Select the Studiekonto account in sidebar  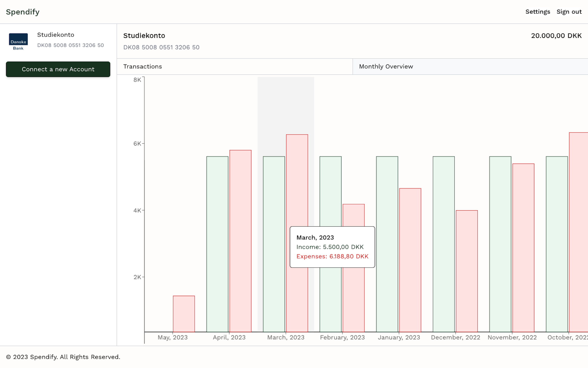click(58, 41)
